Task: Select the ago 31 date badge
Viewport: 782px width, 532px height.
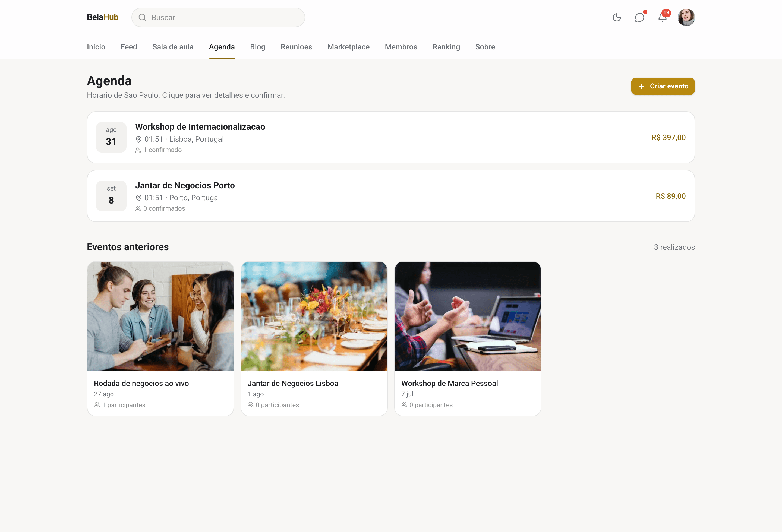Action: [x=111, y=137]
